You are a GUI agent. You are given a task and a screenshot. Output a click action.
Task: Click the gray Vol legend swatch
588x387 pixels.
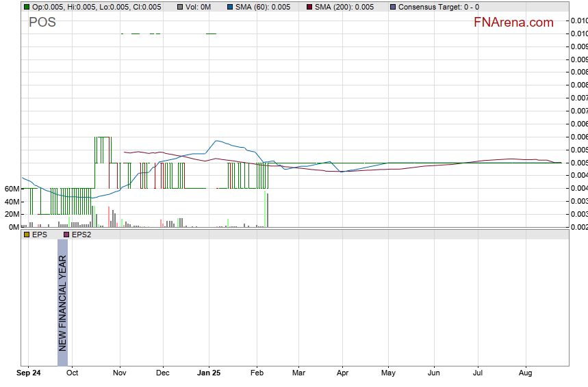click(x=180, y=7)
